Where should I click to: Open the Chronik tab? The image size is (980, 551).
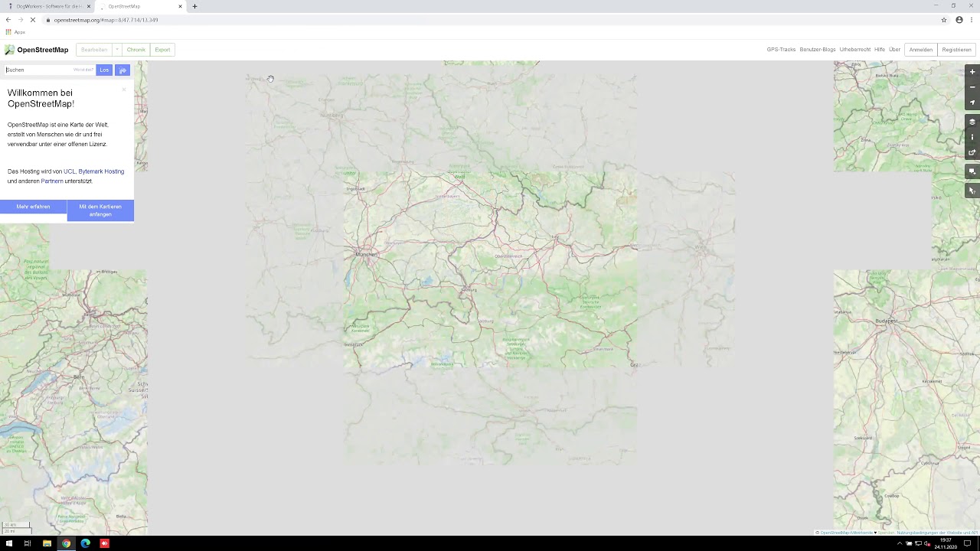click(x=136, y=50)
